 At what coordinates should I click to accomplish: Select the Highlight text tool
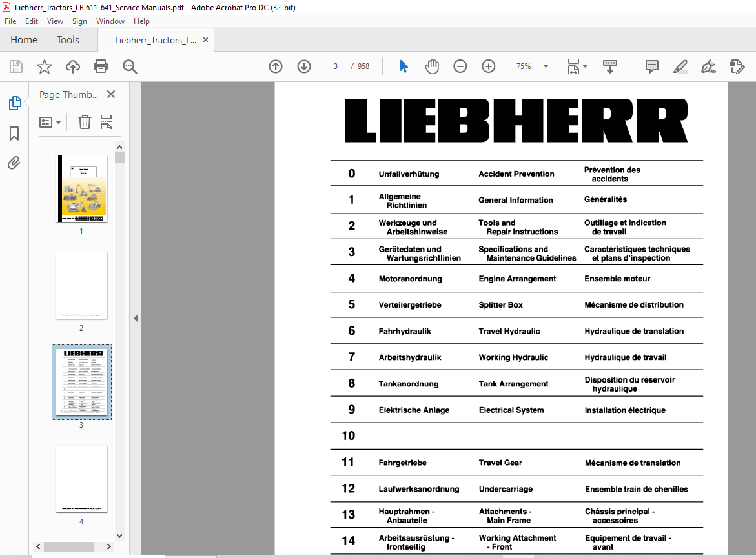[x=680, y=66]
